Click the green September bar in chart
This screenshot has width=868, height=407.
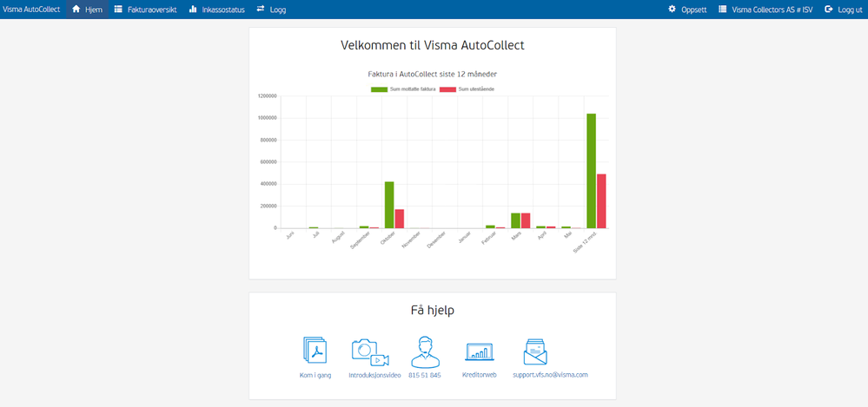(364, 226)
